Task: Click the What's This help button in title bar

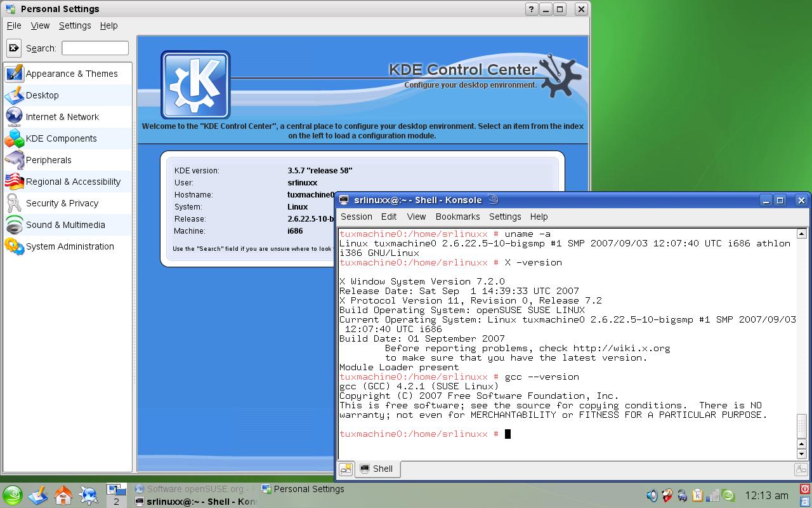Action: 532,9
